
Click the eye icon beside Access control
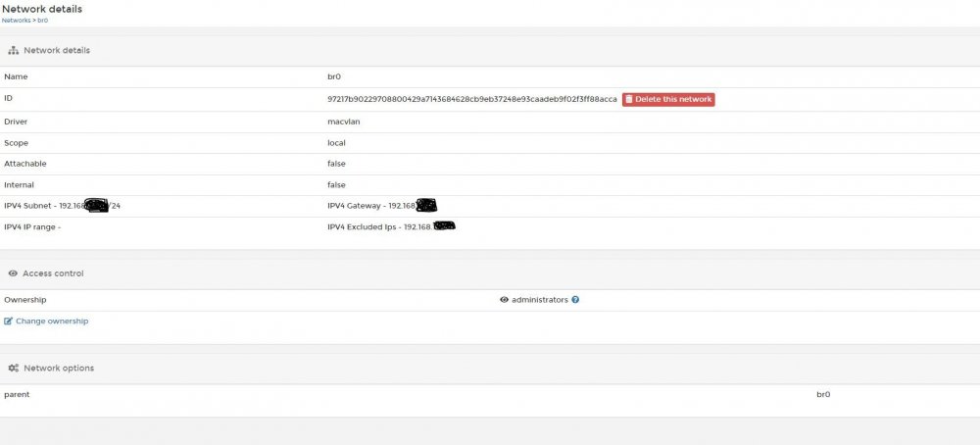pos(13,273)
